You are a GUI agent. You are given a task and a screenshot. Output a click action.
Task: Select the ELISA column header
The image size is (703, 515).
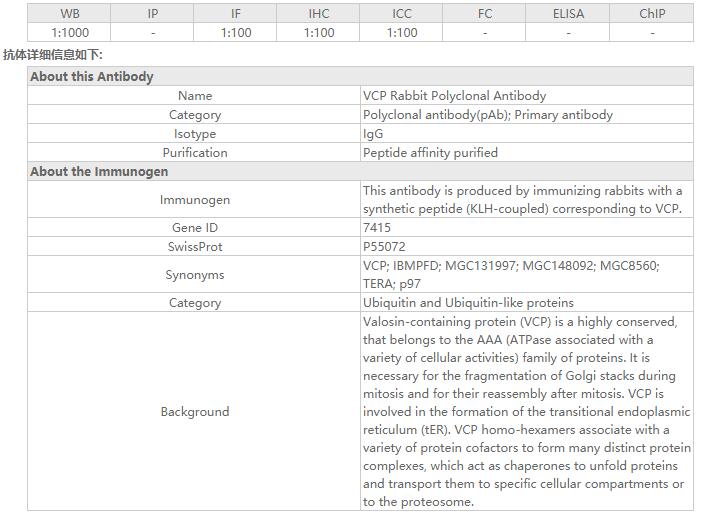coord(568,14)
